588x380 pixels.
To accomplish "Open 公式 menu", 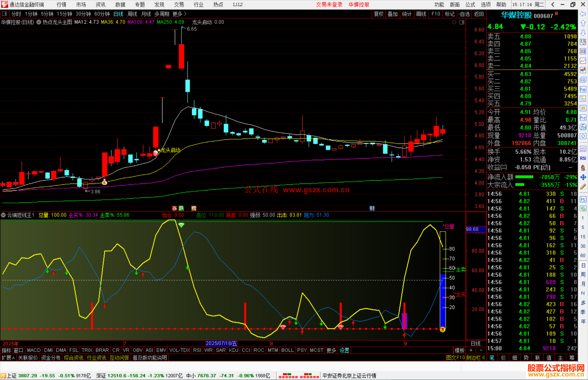I will 470,5.
